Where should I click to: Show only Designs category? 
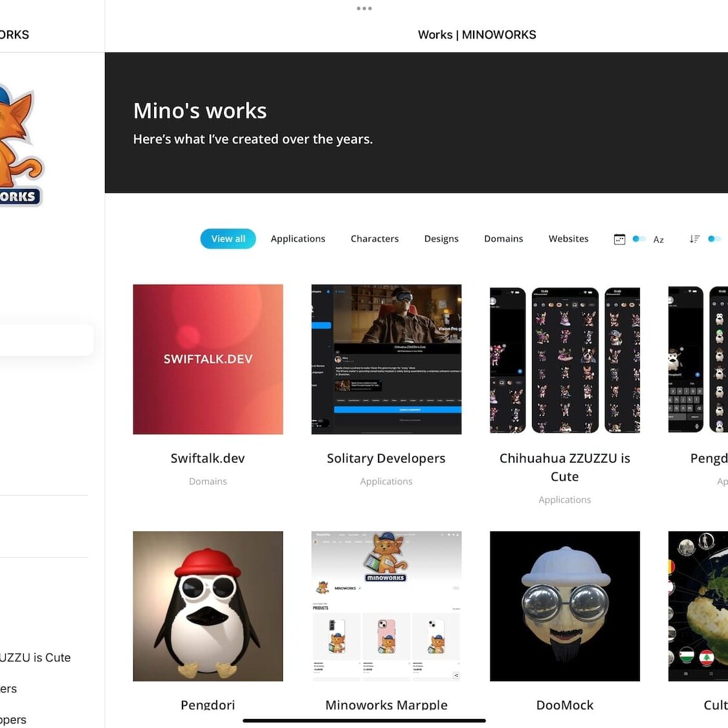tap(441, 239)
